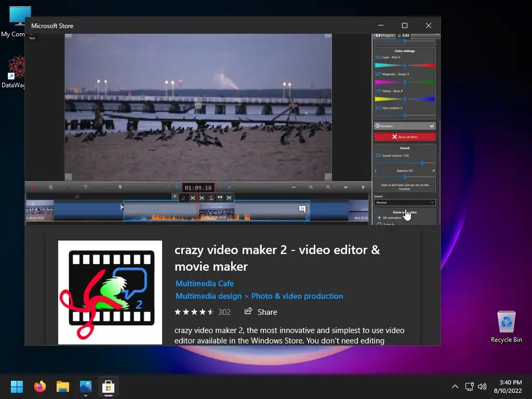
Task: Click the red X delete icon in popup
Action: pos(211,198)
